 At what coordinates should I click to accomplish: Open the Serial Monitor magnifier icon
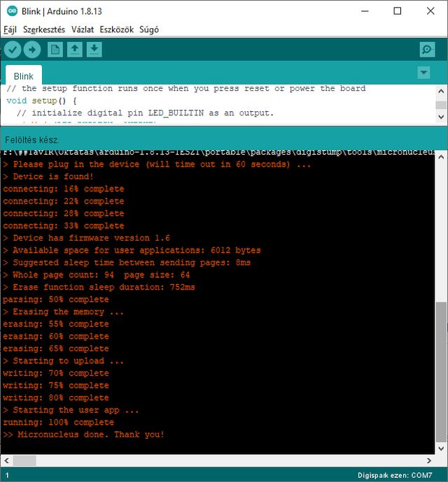tap(427, 50)
